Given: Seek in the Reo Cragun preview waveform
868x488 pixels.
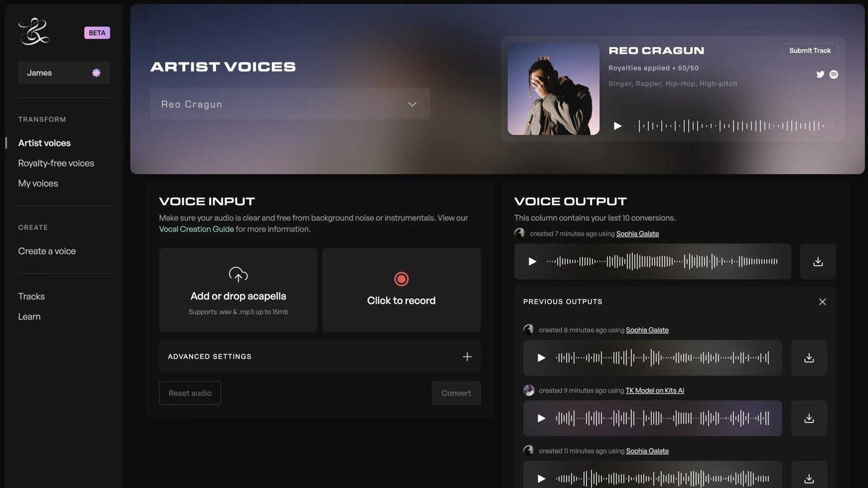Looking at the screenshot, I should pos(732,126).
